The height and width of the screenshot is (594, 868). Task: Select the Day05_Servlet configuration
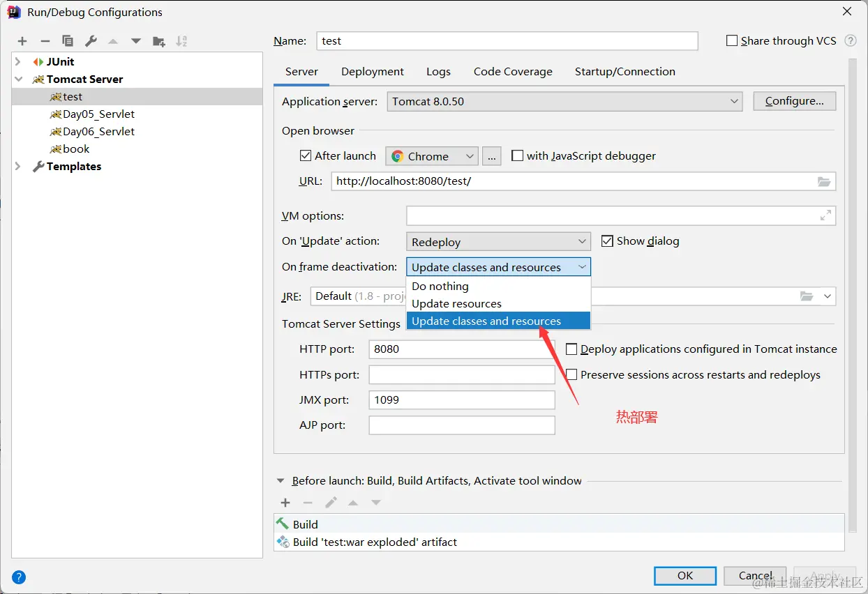pos(137,114)
